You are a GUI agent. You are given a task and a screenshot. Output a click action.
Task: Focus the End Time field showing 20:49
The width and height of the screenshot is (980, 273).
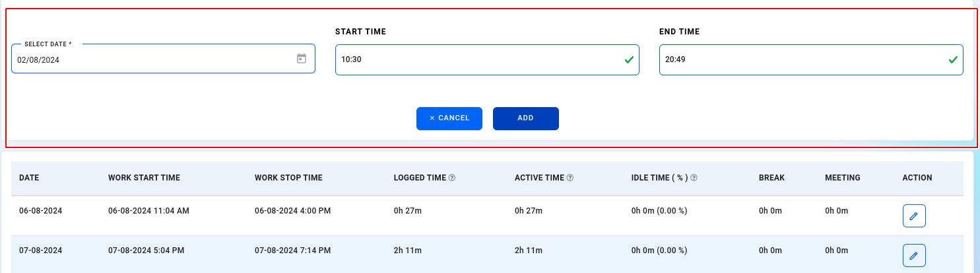811,59
